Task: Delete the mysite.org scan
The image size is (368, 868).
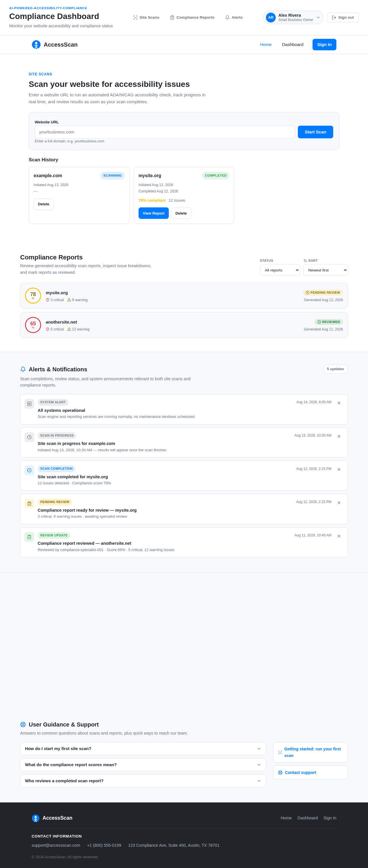Action: pyautogui.click(x=181, y=213)
